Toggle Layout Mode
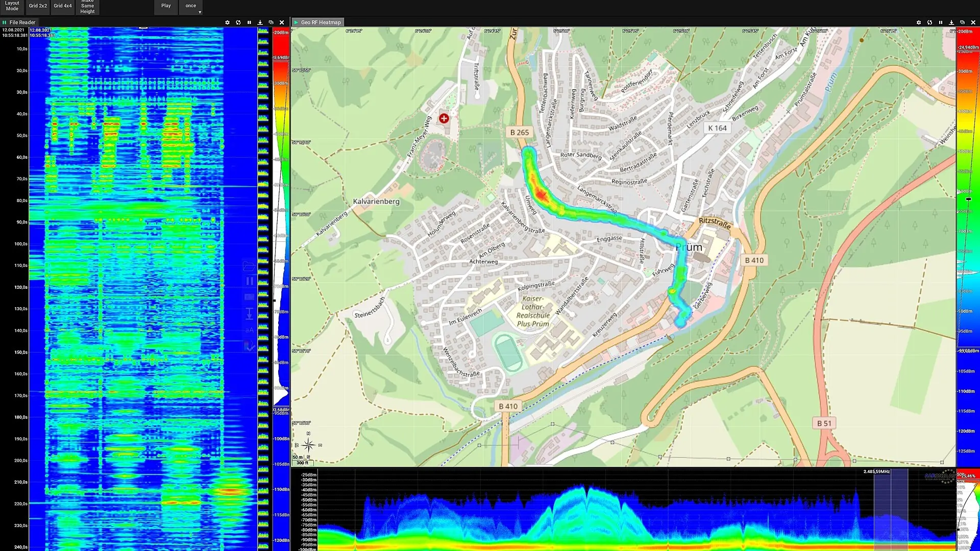The image size is (980, 551). click(12, 6)
